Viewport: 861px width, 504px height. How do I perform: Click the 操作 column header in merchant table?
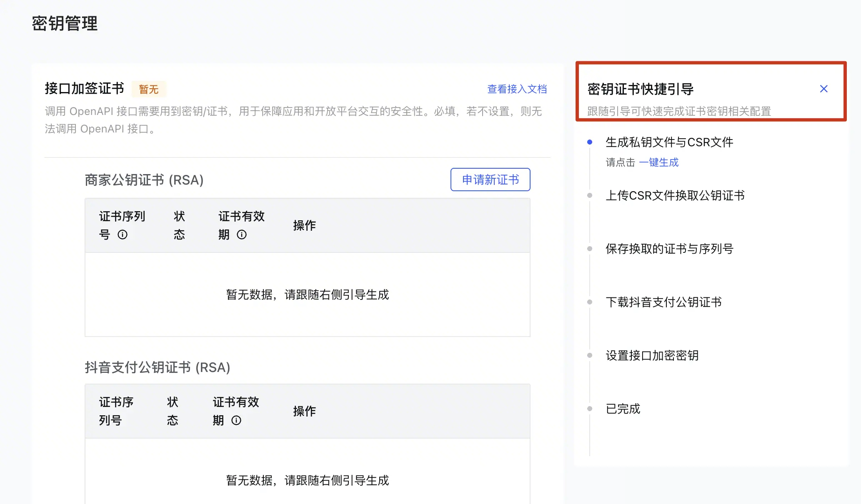coord(304,225)
